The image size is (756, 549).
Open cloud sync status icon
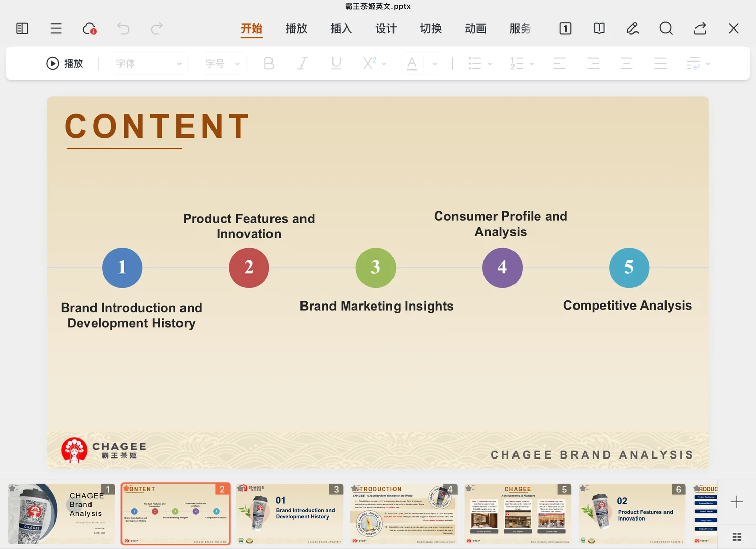pos(89,28)
